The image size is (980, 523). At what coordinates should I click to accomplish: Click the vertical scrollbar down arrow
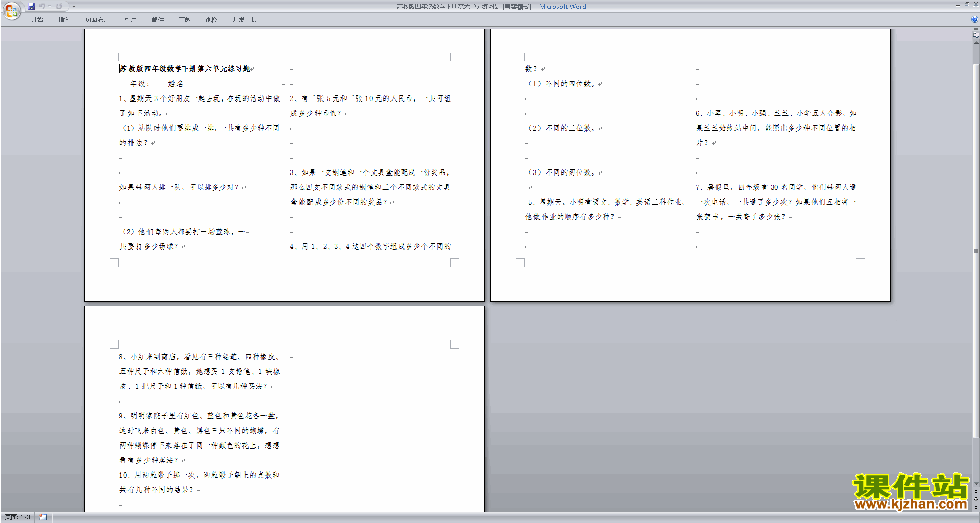(976, 484)
